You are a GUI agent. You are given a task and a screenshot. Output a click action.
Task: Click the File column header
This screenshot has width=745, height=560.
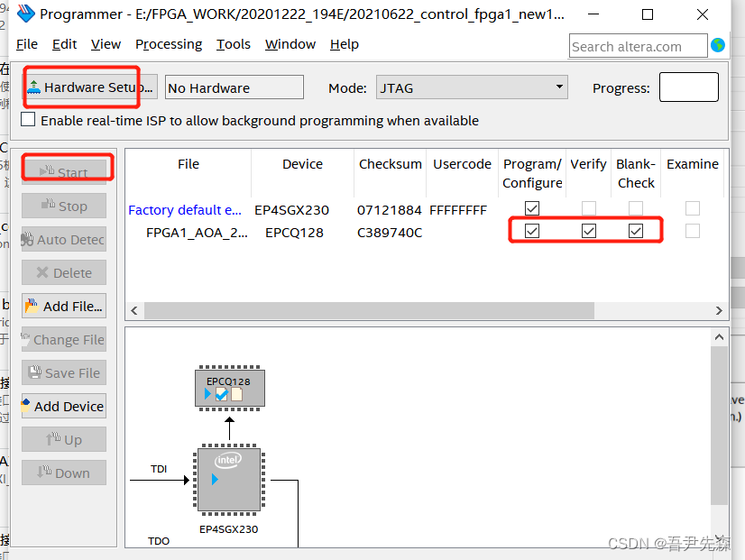tap(189, 164)
